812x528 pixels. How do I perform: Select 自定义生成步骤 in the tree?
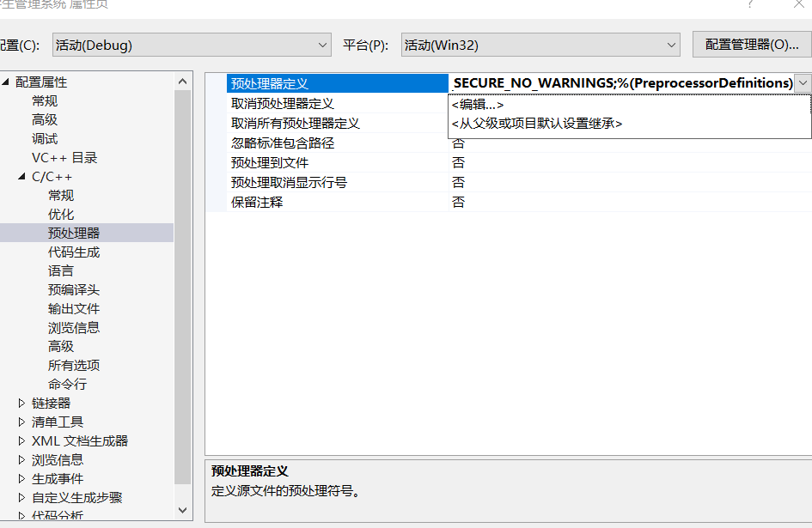coord(77,497)
